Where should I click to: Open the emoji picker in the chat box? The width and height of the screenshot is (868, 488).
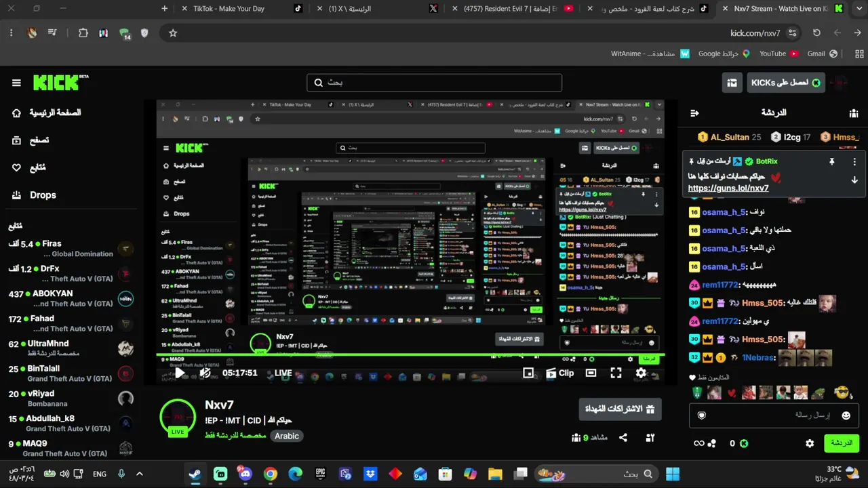(x=846, y=415)
